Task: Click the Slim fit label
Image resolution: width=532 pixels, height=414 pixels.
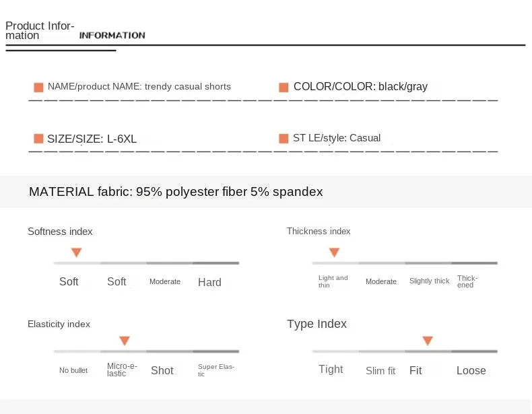Action: click(380, 371)
